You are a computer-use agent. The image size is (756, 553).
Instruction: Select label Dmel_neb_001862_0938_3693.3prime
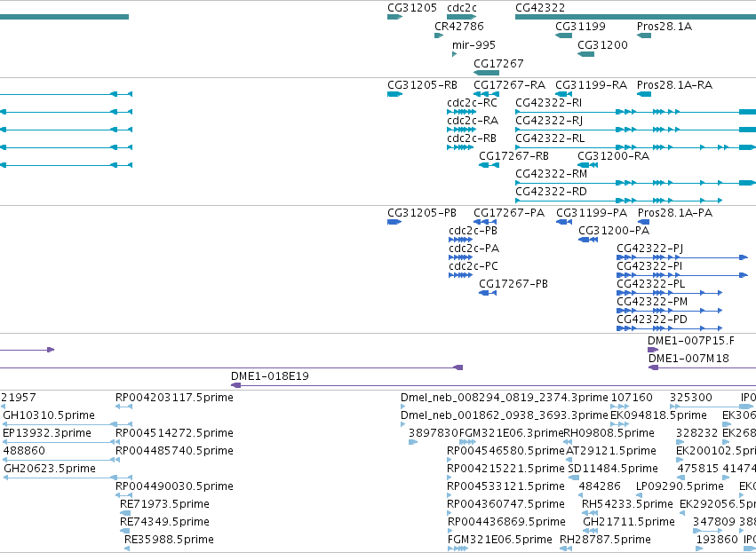(505, 416)
